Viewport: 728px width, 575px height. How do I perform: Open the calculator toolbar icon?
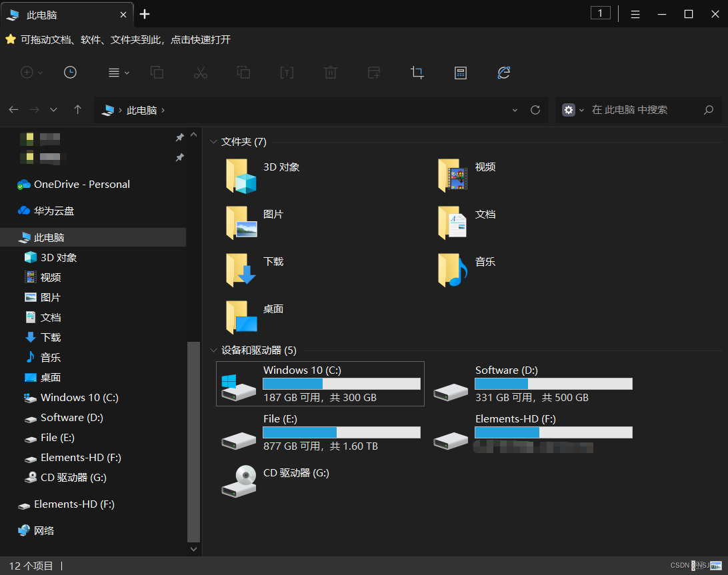[x=461, y=73]
